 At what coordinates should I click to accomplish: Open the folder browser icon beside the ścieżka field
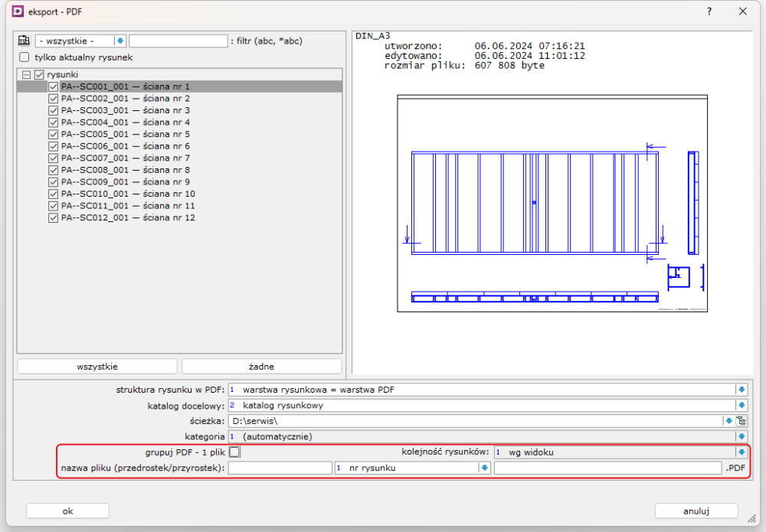(741, 421)
